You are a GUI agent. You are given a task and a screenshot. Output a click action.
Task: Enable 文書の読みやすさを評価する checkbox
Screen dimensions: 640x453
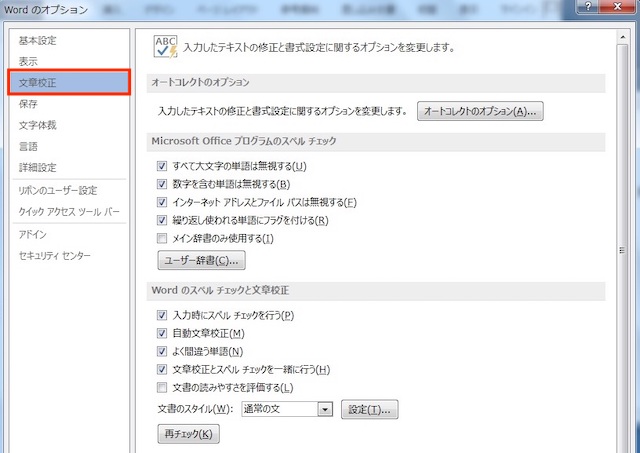pyautogui.click(x=162, y=387)
